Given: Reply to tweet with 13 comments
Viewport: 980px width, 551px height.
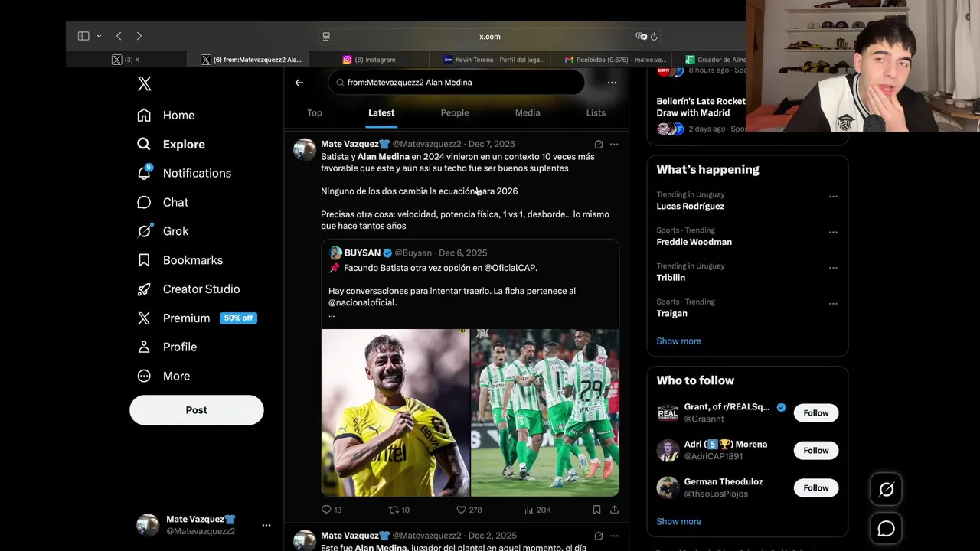Looking at the screenshot, I should 332,510.
